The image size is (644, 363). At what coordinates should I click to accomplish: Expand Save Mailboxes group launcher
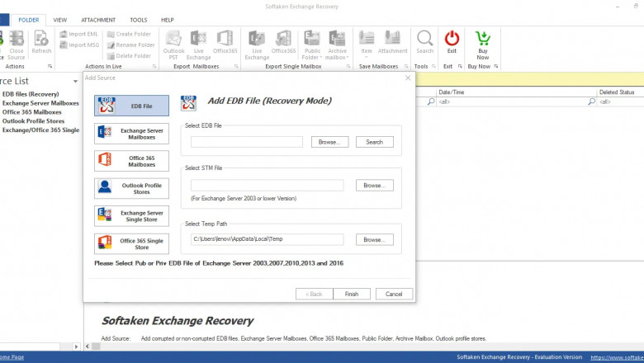coord(406,67)
